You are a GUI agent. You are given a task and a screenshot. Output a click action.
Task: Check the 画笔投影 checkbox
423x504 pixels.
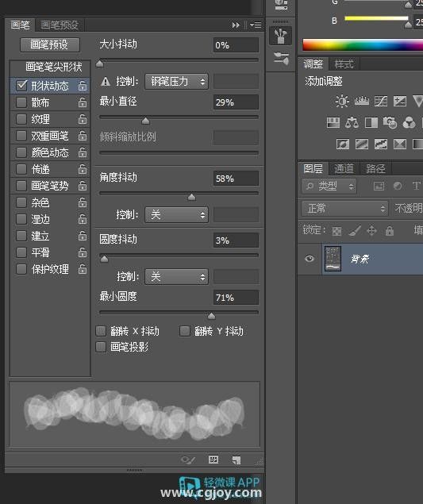point(101,347)
